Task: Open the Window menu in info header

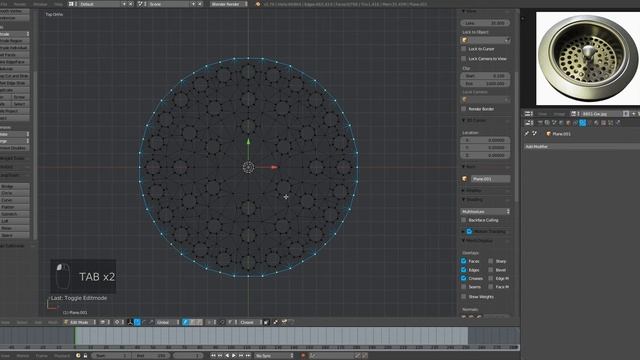Action: [40, 4]
